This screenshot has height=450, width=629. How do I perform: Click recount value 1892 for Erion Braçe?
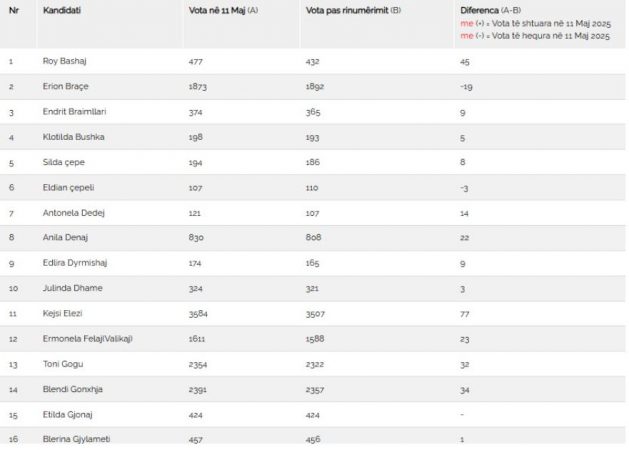314,87
